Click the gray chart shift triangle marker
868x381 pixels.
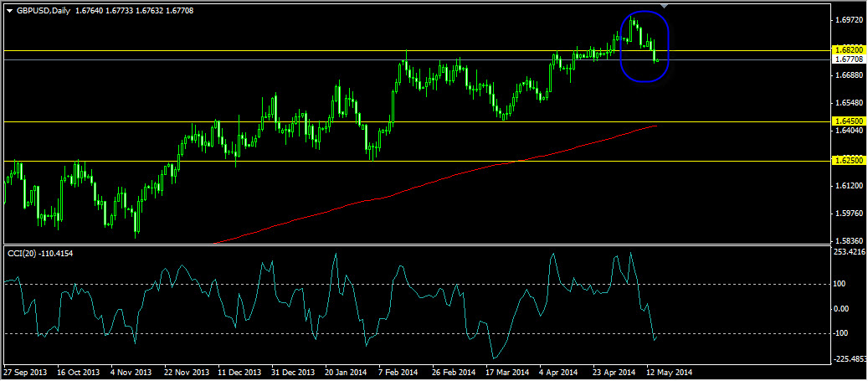tap(665, 6)
